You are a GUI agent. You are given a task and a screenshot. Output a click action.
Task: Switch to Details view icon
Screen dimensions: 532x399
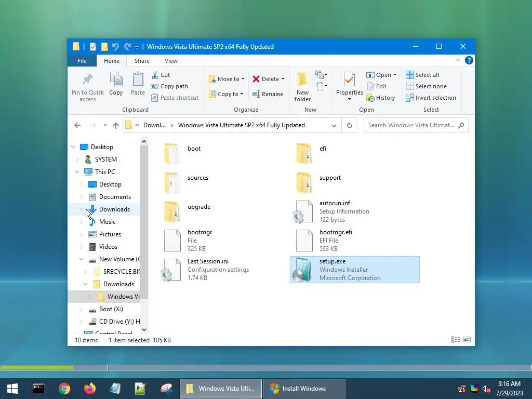pos(455,340)
